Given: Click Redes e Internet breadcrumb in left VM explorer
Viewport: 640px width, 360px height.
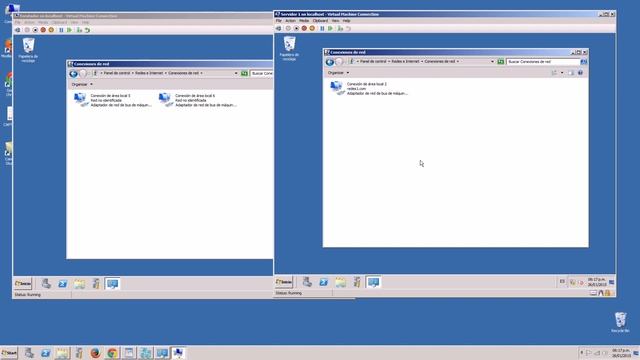Looking at the screenshot, I should tap(149, 73).
